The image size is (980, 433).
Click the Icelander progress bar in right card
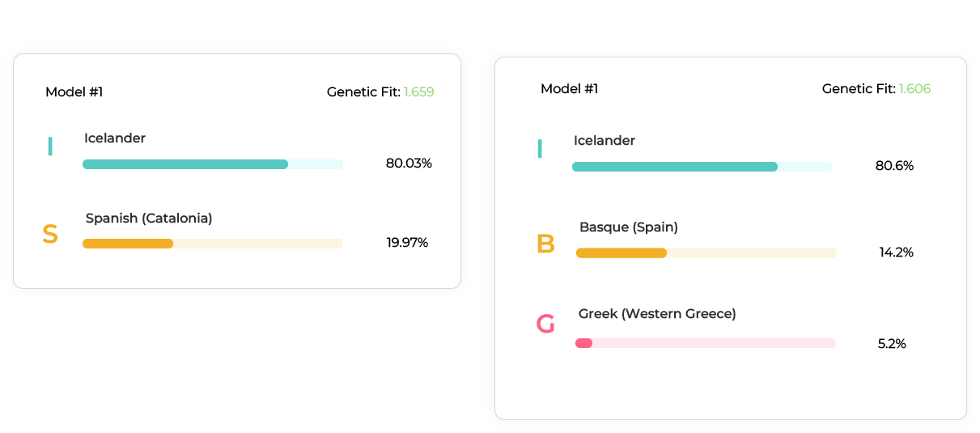(702, 167)
